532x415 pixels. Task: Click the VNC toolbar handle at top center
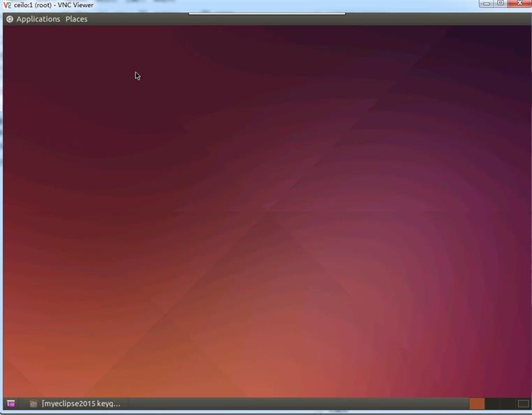coord(267,13)
